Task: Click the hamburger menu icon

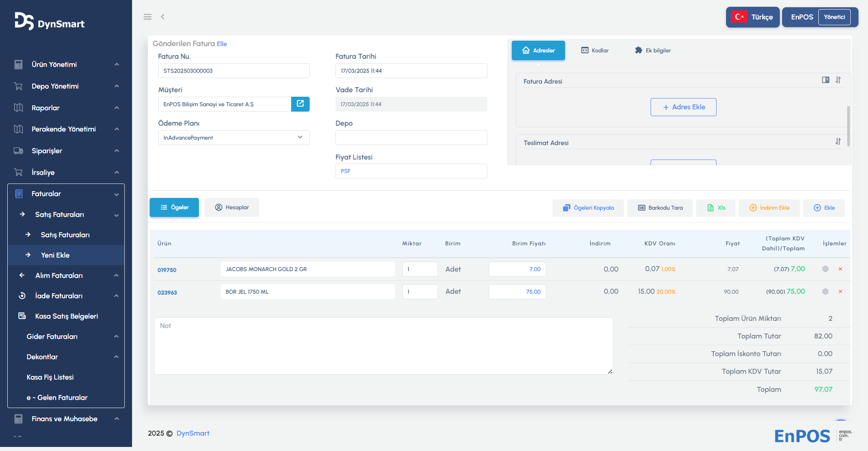Action: click(147, 17)
